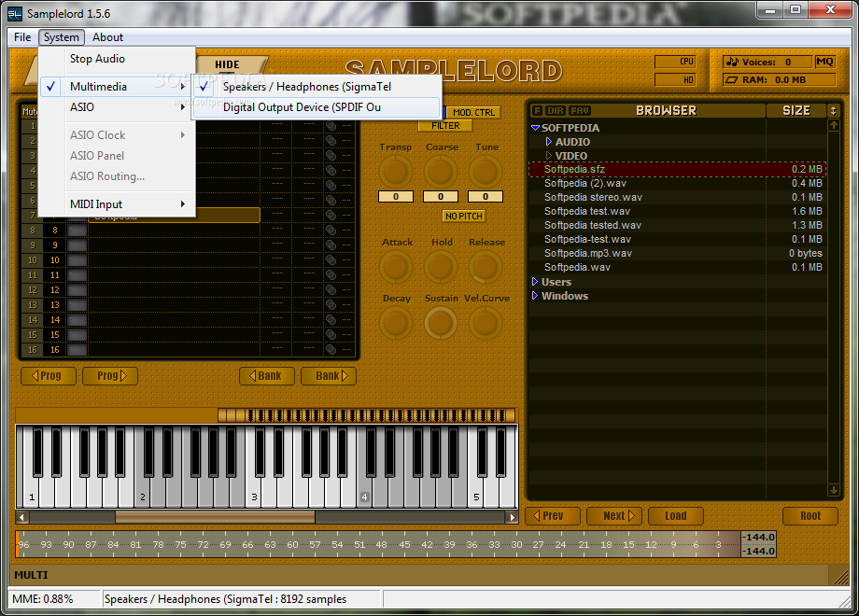Click the Voices music notes icon
Image resolution: width=859 pixels, height=616 pixels.
coord(732,62)
